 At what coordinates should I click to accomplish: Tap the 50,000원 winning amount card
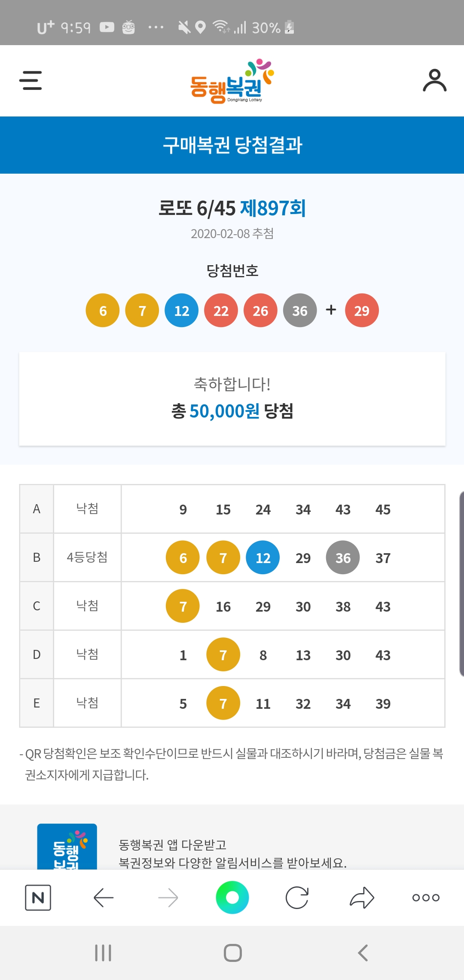click(232, 399)
